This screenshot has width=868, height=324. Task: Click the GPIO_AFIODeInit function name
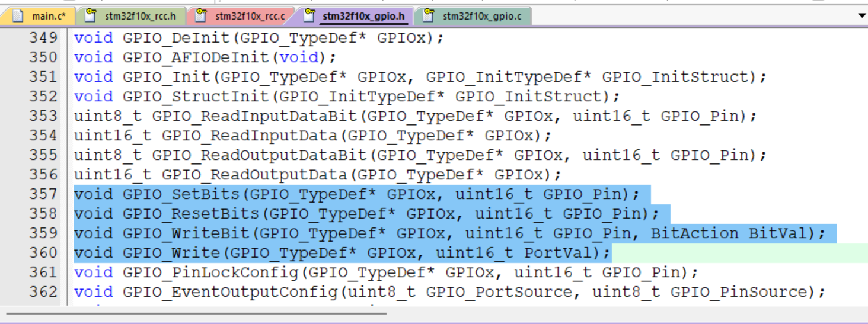coord(196,57)
